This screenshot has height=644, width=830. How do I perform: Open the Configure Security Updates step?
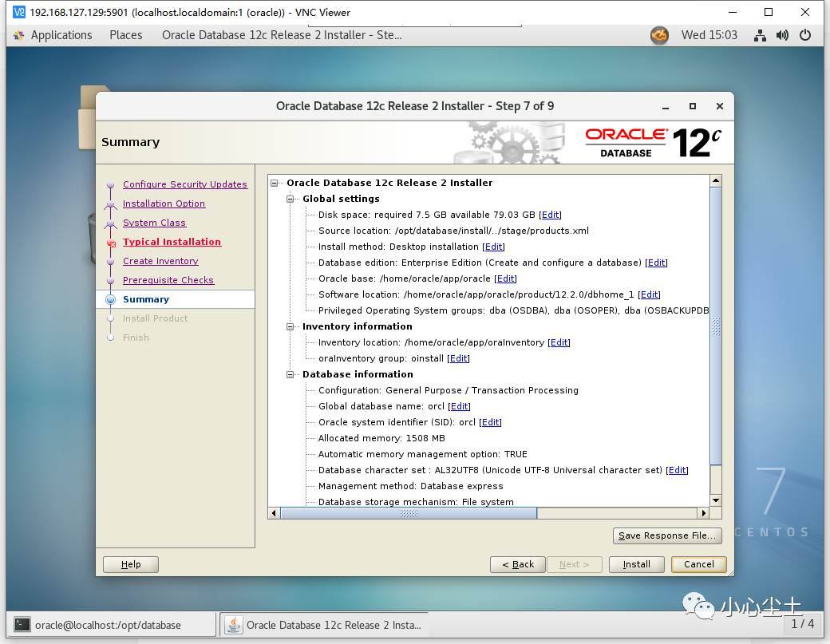184,184
